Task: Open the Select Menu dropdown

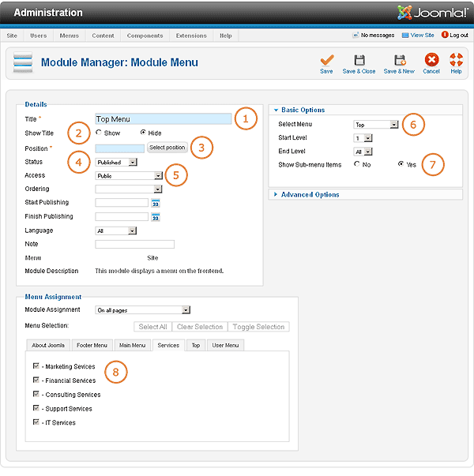Action: [376, 125]
